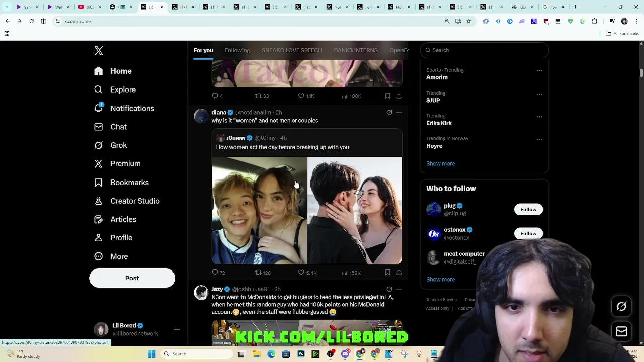Switch to BANKS INTERNS tab
644x362 pixels.
click(356, 50)
